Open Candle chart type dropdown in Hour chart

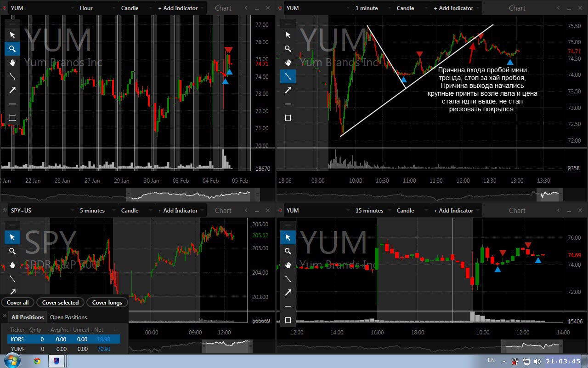pyautogui.click(x=136, y=8)
